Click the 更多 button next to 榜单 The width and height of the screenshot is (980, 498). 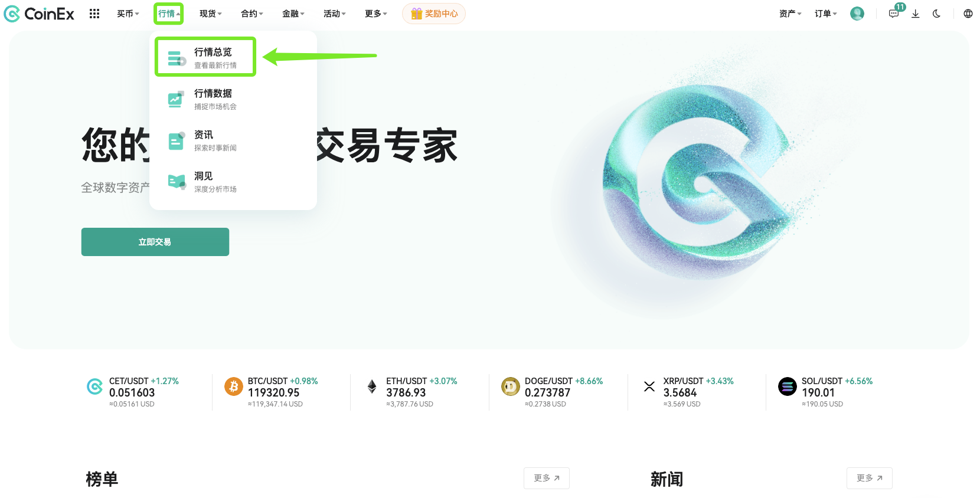(x=547, y=478)
